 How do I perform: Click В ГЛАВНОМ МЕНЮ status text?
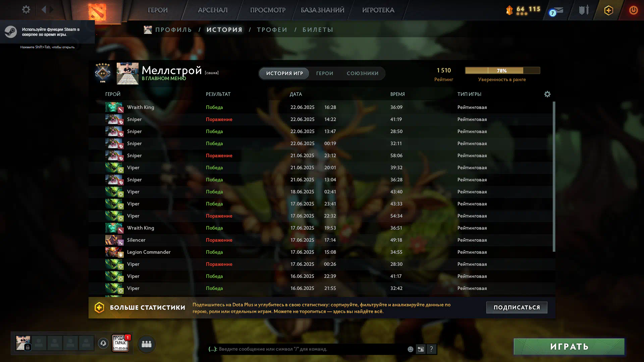tap(164, 78)
